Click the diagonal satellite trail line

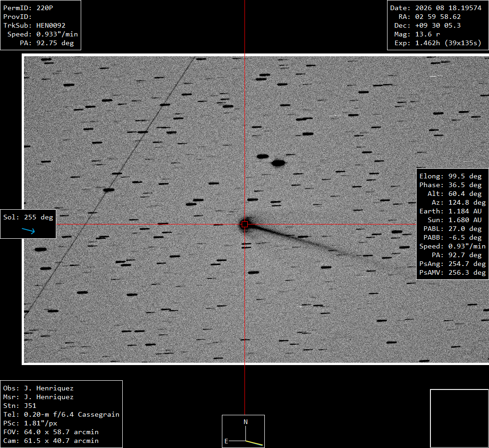109,186
